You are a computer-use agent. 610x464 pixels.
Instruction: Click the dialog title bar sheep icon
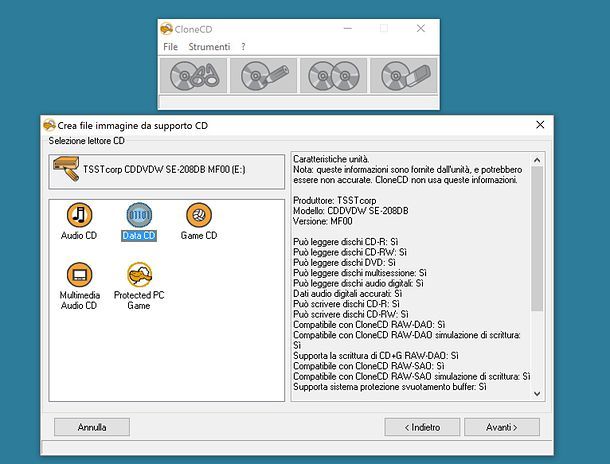click(49, 125)
